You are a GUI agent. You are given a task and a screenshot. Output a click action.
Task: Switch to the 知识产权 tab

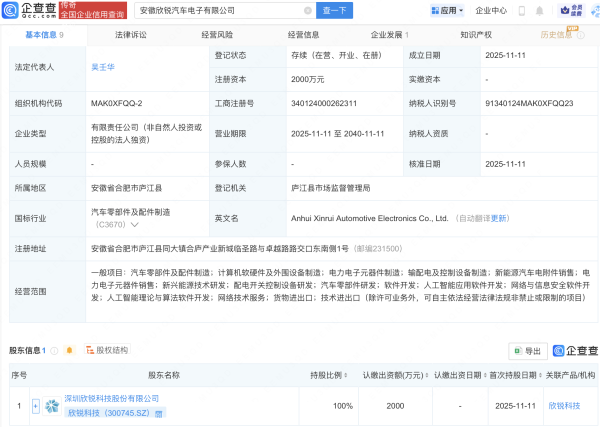tap(476, 34)
